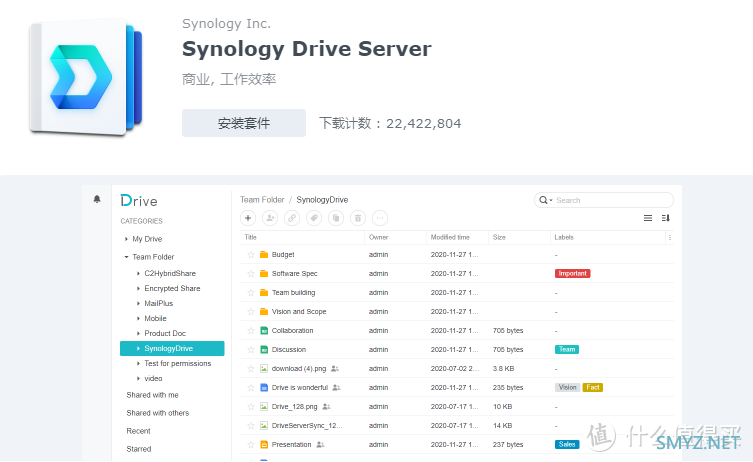Star the Collaboration file

(x=251, y=330)
